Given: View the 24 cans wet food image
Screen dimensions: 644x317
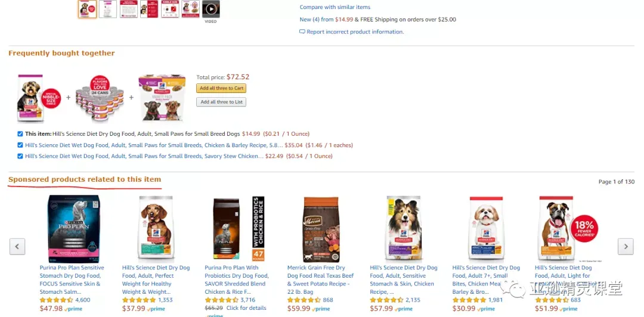Looking at the screenshot, I should 100,98.
